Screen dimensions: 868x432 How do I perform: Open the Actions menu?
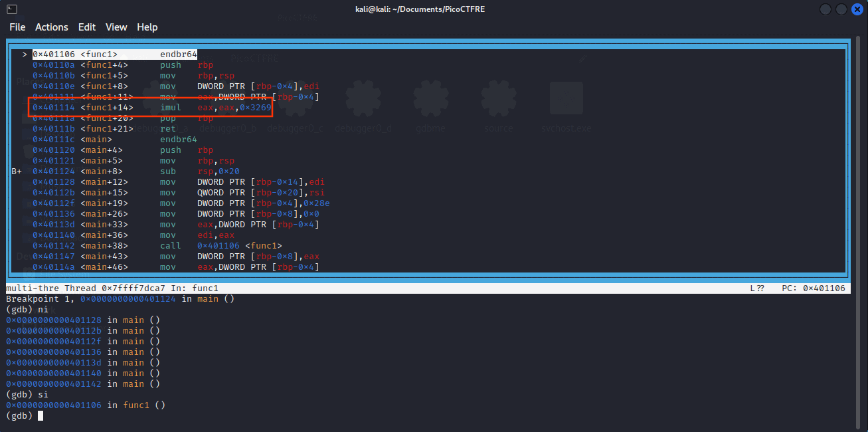pos(52,27)
